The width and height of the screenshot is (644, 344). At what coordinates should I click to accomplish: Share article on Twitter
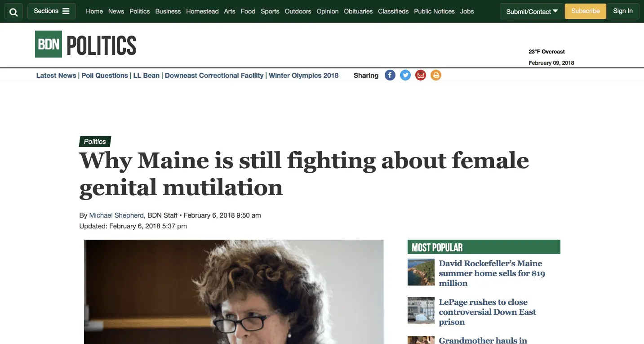pos(405,76)
